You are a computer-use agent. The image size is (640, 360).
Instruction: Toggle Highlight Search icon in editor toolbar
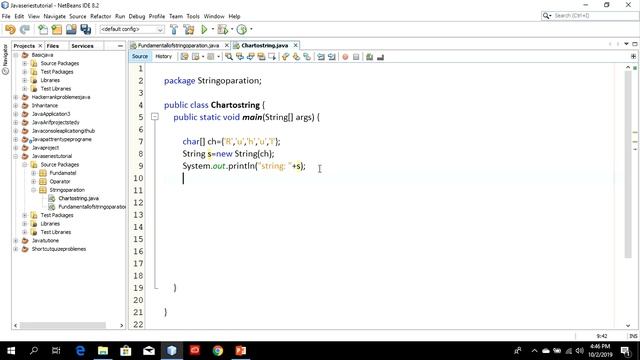pos(261,57)
